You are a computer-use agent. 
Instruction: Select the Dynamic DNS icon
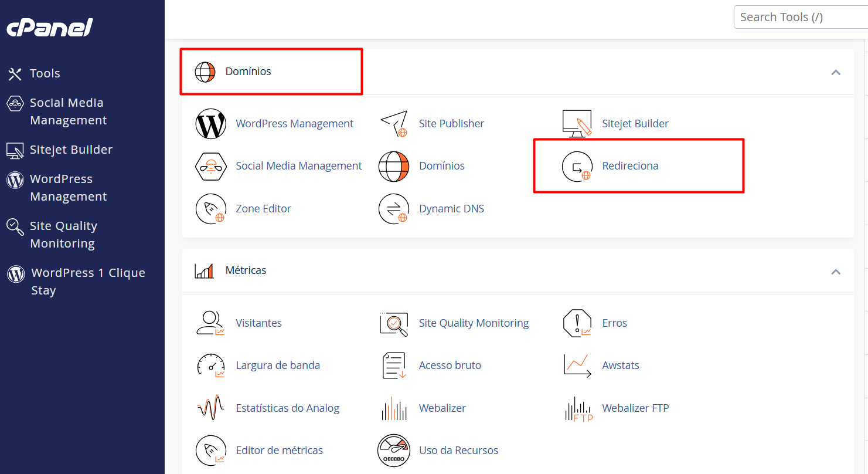(394, 208)
